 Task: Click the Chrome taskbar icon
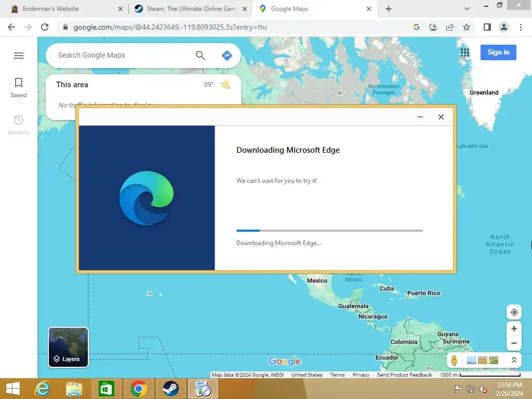[x=138, y=389]
